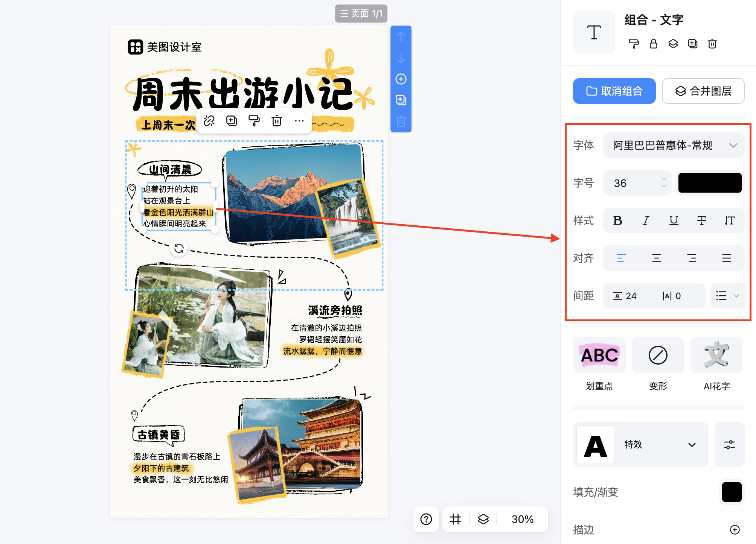Lock the selected text group
Image resolution: width=756 pixels, height=544 pixels.
click(x=654, y=44)
